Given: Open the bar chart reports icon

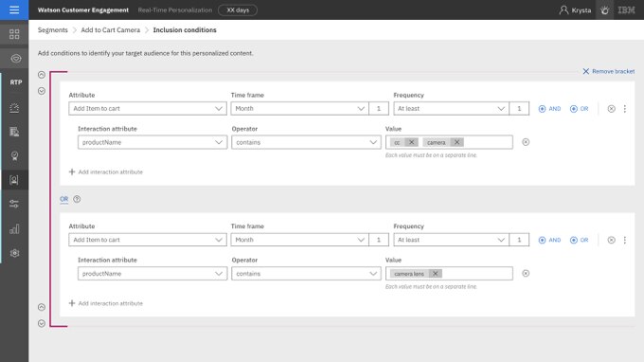Looking at the screenshot, I should point(14,228).
